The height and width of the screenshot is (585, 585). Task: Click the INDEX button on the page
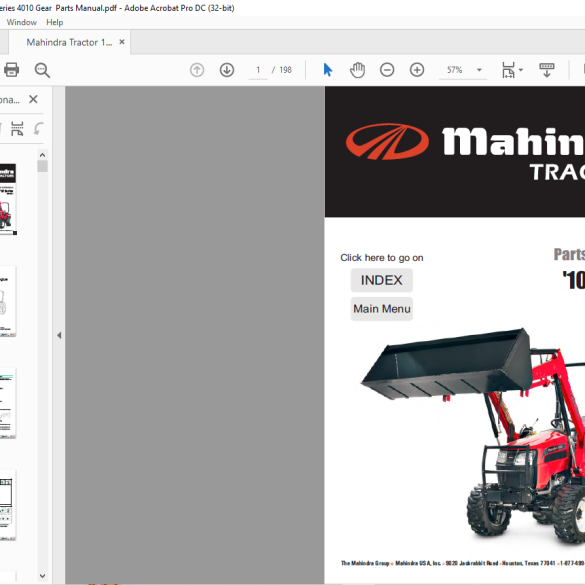pos(382,280)
